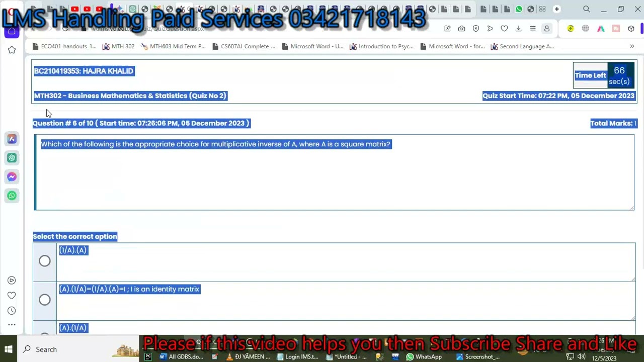Click the Total Marks label
Viewport: 644px width, 362px height.
(x=613, y=123)
